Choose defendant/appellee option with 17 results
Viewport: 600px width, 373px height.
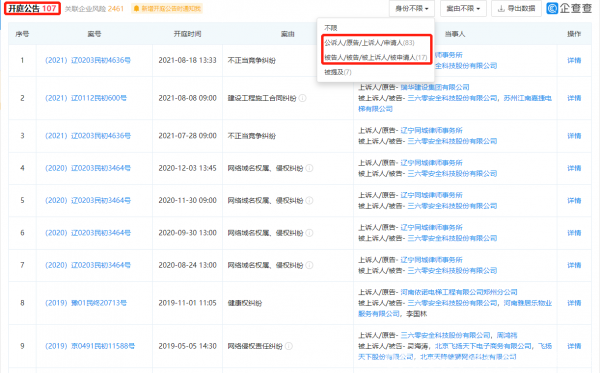[x=376, y=57]
